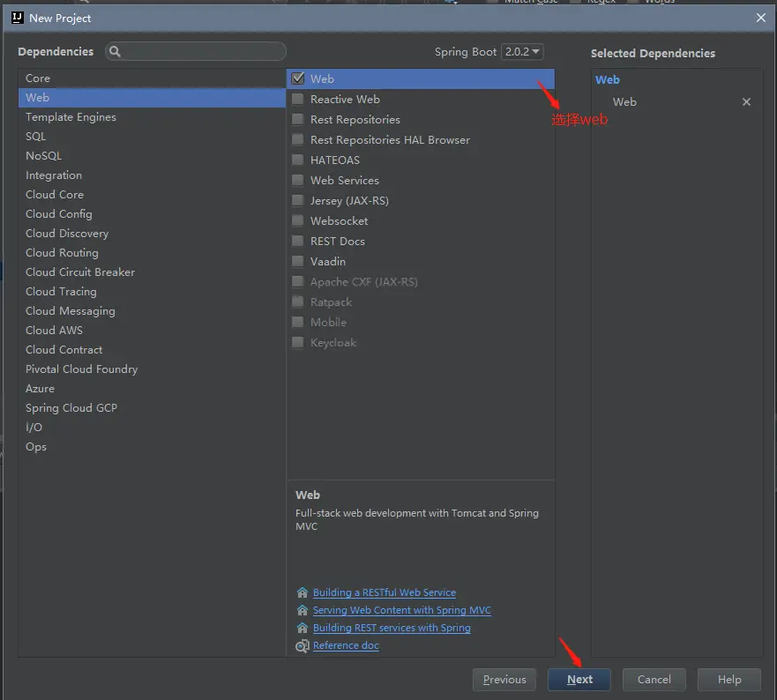
Task: Choose the Spring Cloud GCP category
Action: tap(152, 407)
